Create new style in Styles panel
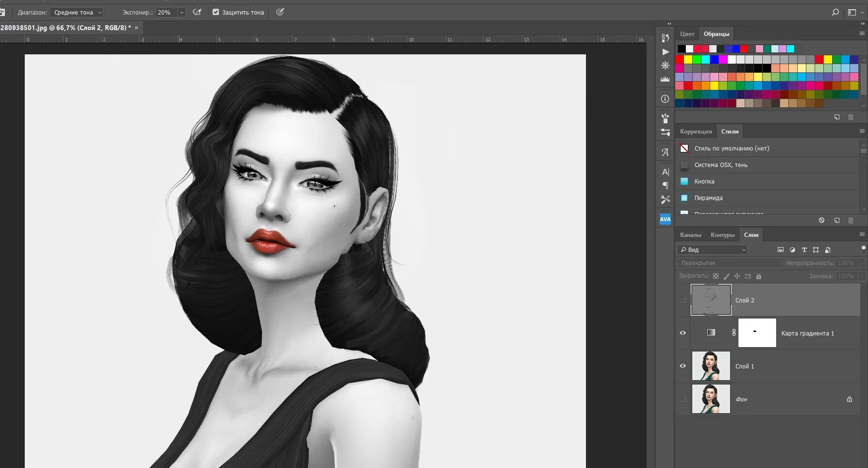The width and height of the screenshot is (868, 468). (x=837, y=220)
